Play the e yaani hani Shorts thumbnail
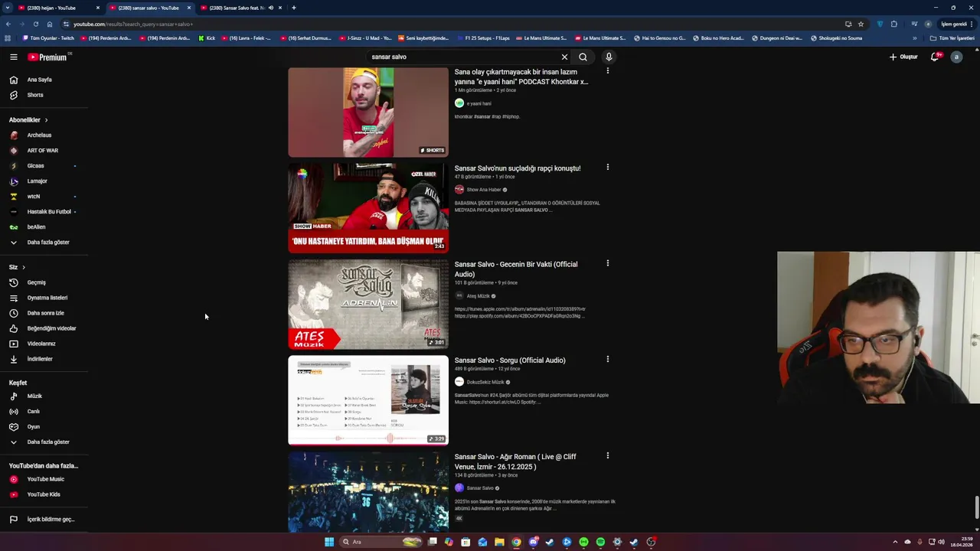The width and height of the screenshot is (980, 551). (368, 112)
